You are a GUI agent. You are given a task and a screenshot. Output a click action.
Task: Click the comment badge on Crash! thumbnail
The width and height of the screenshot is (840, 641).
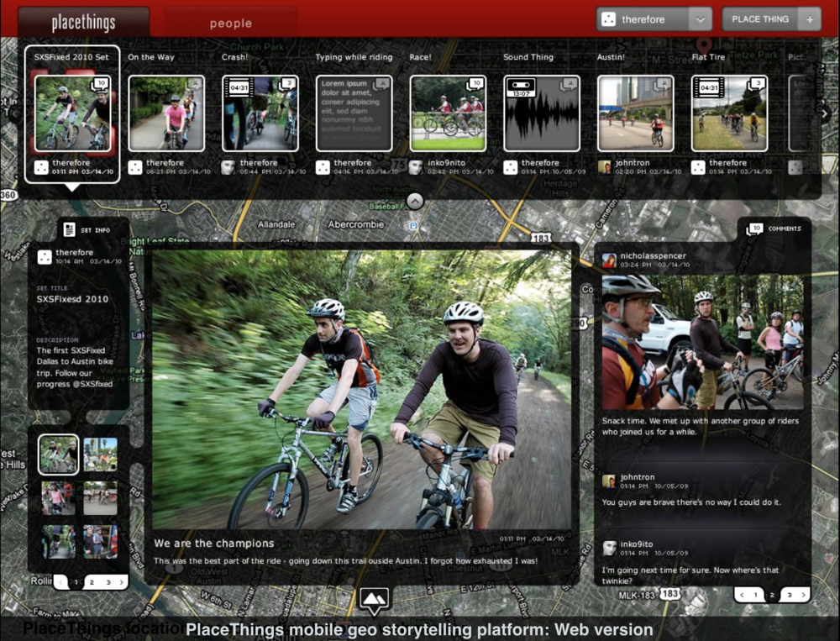(288, 84)
